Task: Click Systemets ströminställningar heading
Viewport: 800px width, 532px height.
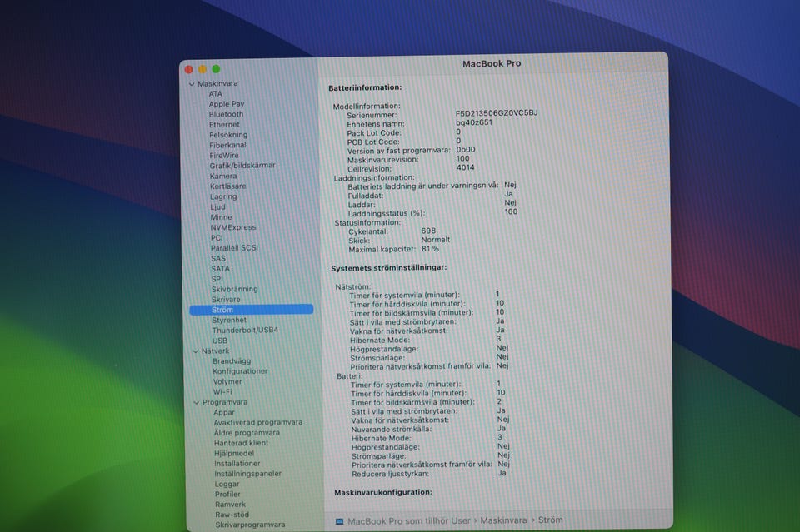Action: tap(389, 267)
